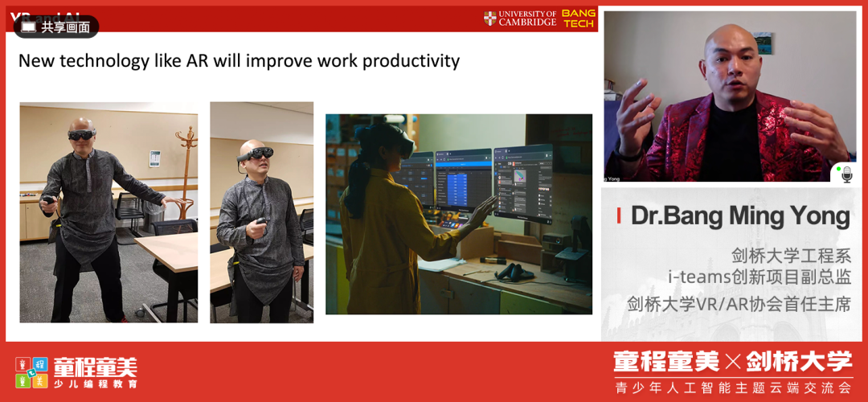The image size is (868, 402).
Task: Toggle the microphone icon on speaker video
Action: pos(845,174)
